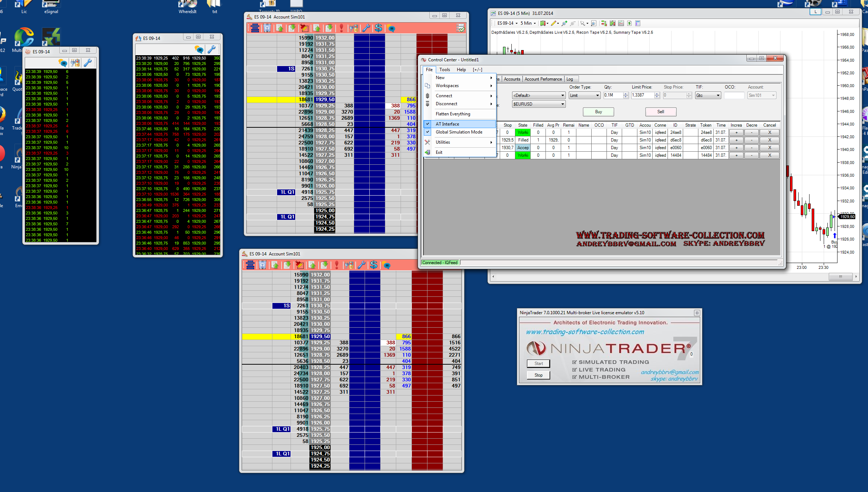This screenshot has width=868, height=492.
Task: Toggle Global Simulation Mode option
Action: click(x=459, y=132)
